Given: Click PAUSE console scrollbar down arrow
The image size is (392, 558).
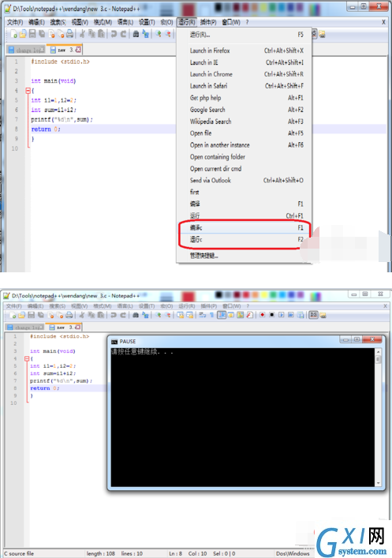Looking at the screenshot, I should [x=378, y=483].
